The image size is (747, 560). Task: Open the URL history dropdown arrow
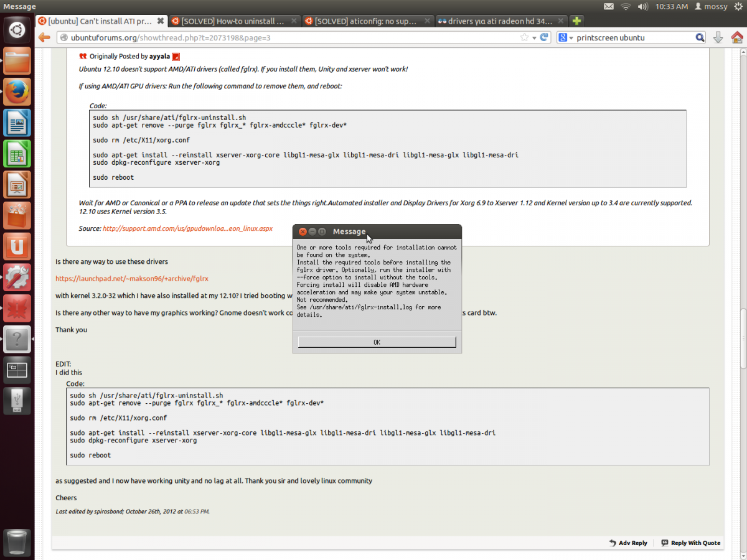[534, 37]
